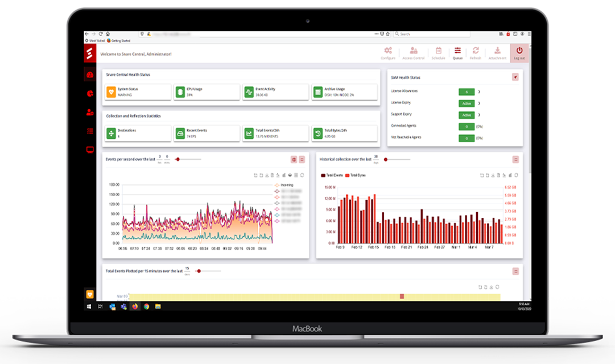Viewport: 615px width, 364px height.
Task: Open the Total Bytes/24h card
Action: (344, 133)
